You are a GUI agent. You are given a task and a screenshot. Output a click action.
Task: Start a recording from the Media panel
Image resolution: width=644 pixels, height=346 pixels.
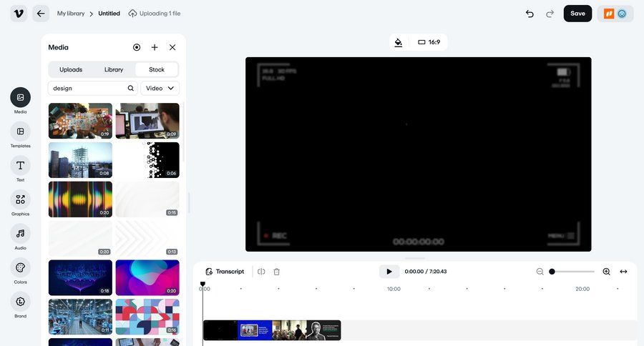[137, 47]
